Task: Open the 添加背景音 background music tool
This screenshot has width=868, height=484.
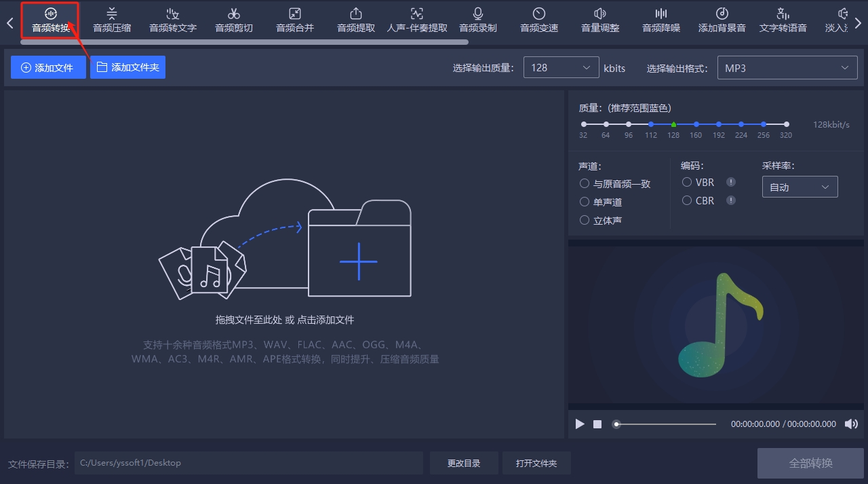Action: point(722,20)
